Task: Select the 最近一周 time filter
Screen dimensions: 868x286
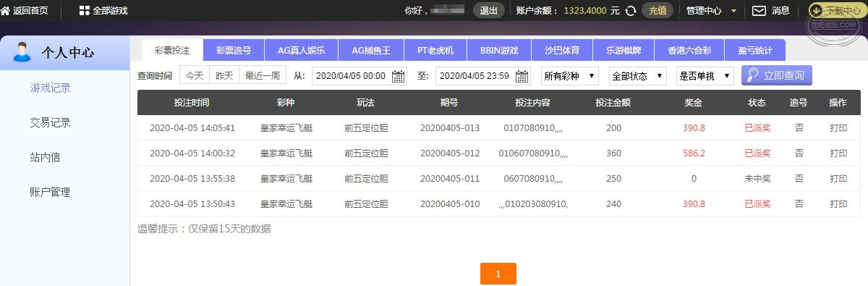Action: pyautogui.click(x=263, y=75)
